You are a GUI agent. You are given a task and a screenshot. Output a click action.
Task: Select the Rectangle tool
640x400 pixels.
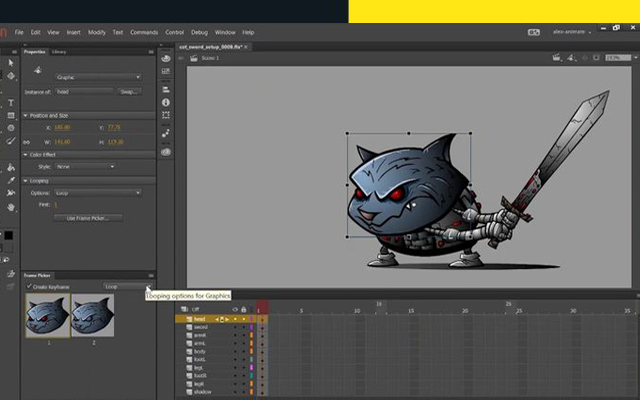click(x=11, y=115)
